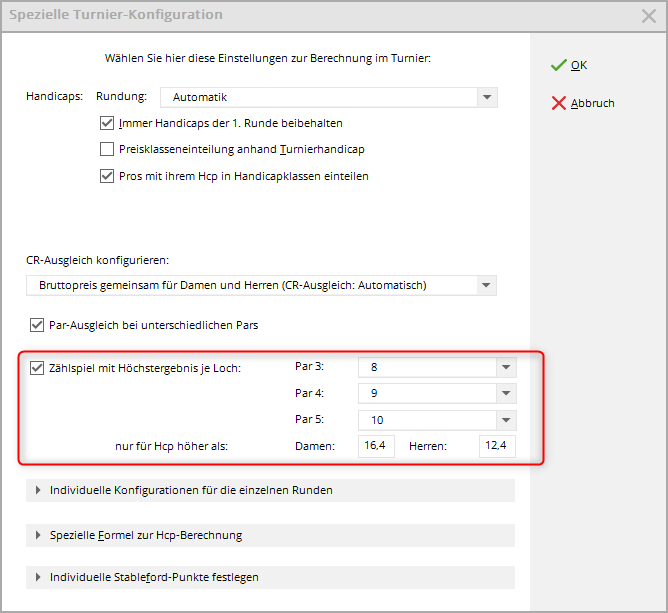This screenshot has width=668, height=613.
Task: Uncheck Pros mit ihrem Hcp in Handicapklassen
Action: point(108,176)
